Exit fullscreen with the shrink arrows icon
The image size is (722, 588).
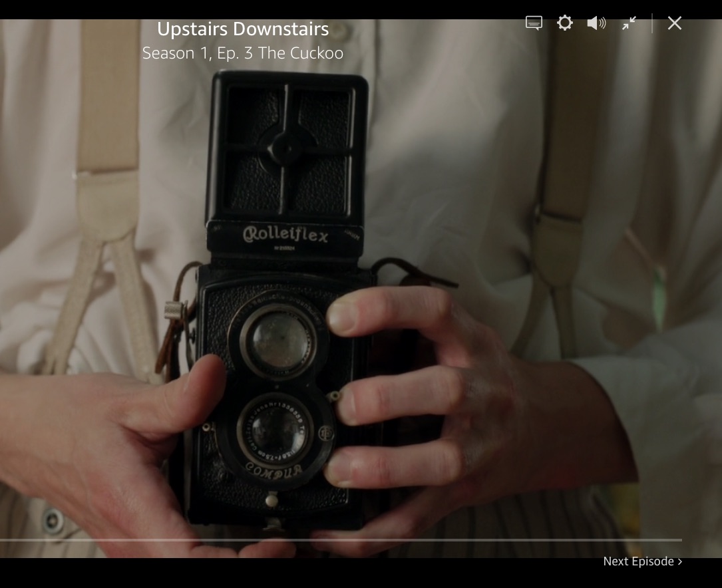[629, 23]
